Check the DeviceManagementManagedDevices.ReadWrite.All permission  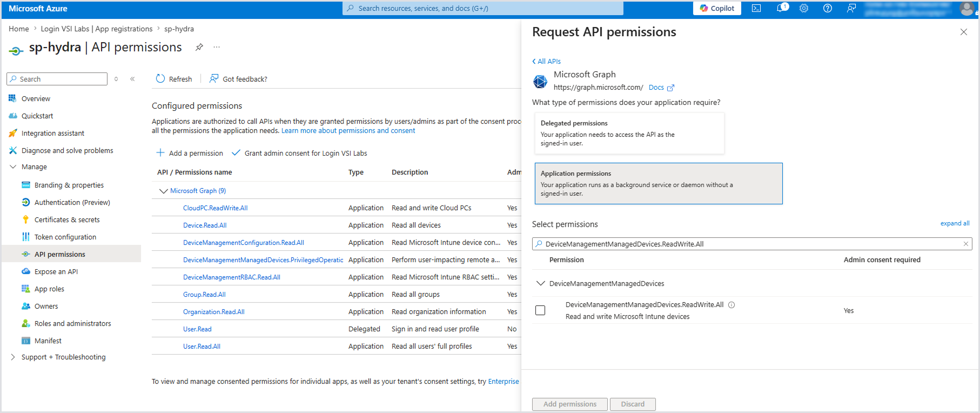coord(540,310)
